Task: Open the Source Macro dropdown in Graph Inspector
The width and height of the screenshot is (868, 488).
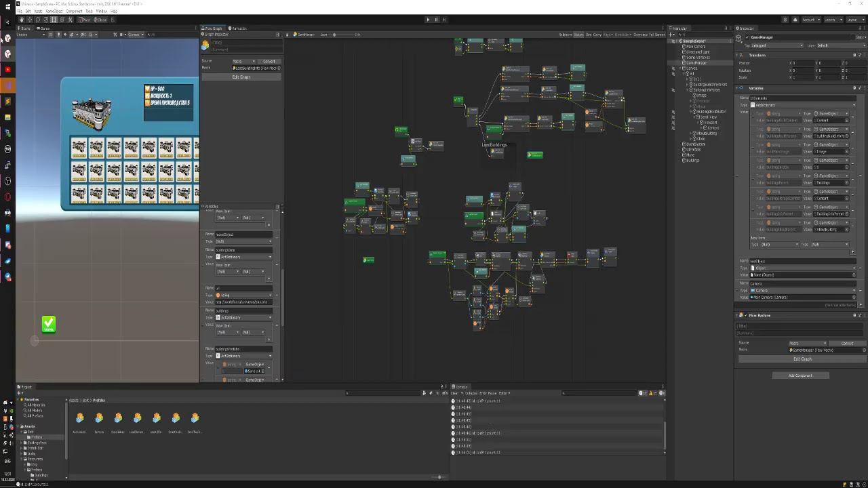Action: [244, 61]
